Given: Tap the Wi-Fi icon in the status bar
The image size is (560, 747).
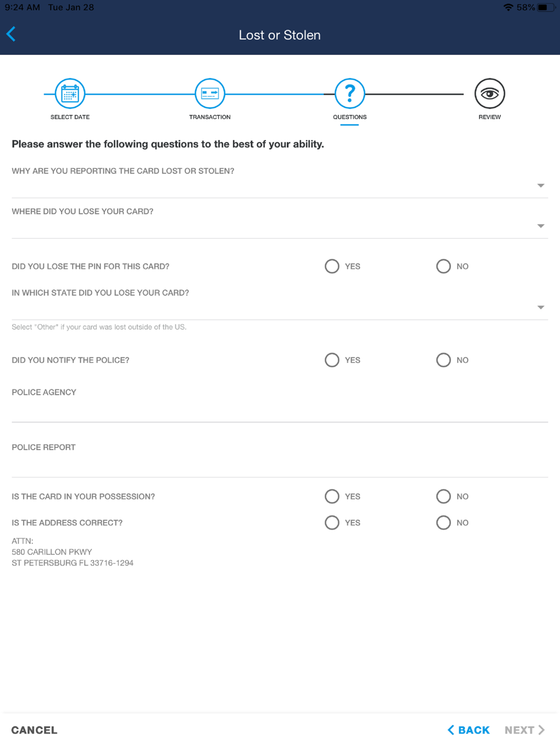Looking at the screenshot, I should 508,7.
